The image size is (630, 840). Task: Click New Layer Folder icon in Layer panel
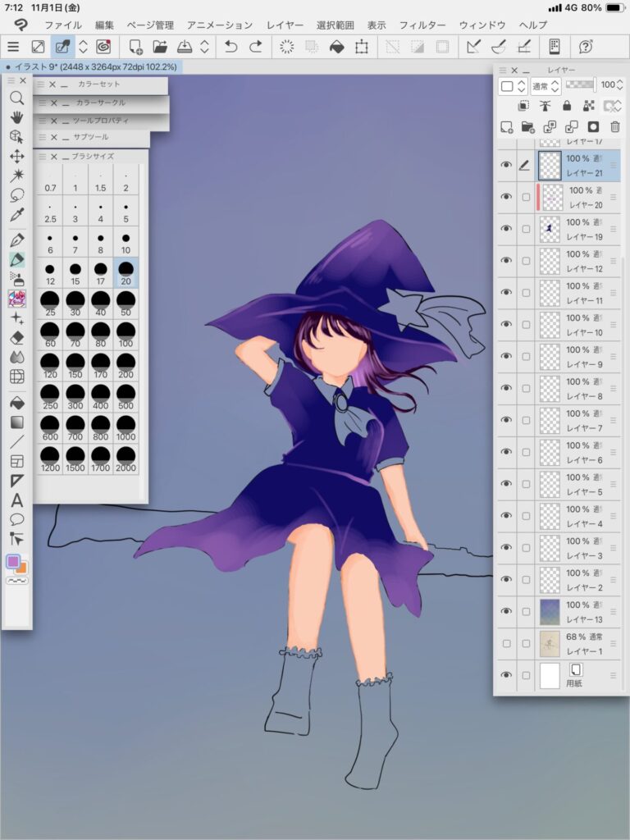click(x=527, y=127)
